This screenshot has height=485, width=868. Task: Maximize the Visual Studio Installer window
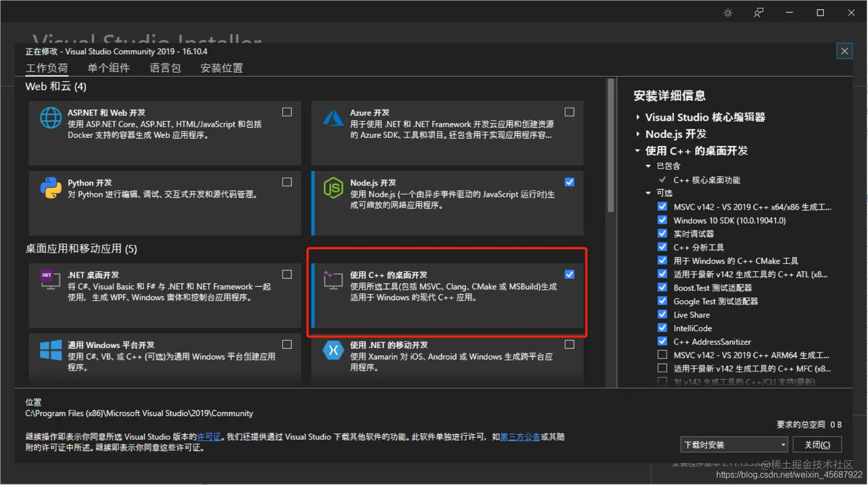pyautogui.click(x=820, y=13)
